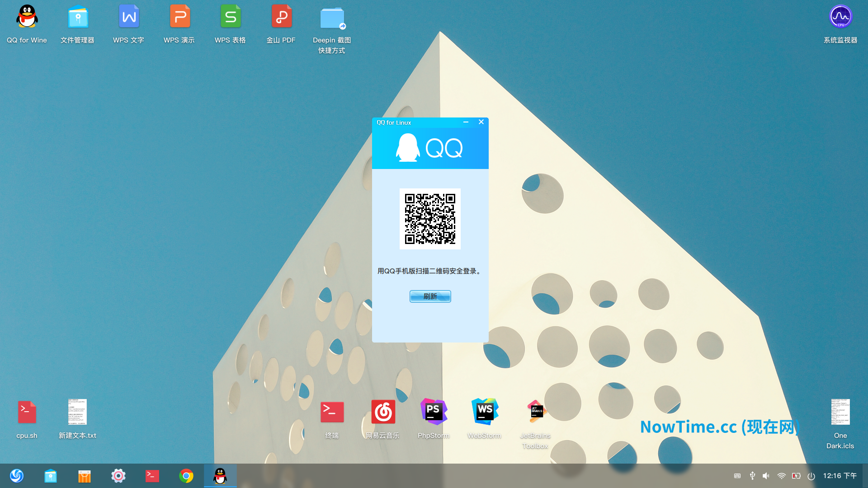
Task: Minimize the QQ for Linux window
Action: point(466,122)
